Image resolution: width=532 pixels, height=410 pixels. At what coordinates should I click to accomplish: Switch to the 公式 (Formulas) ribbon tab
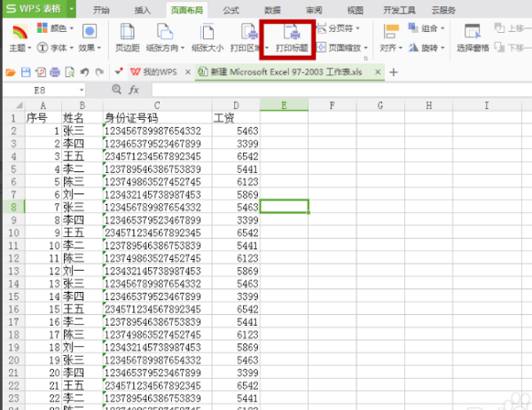[x=231, y=10]
